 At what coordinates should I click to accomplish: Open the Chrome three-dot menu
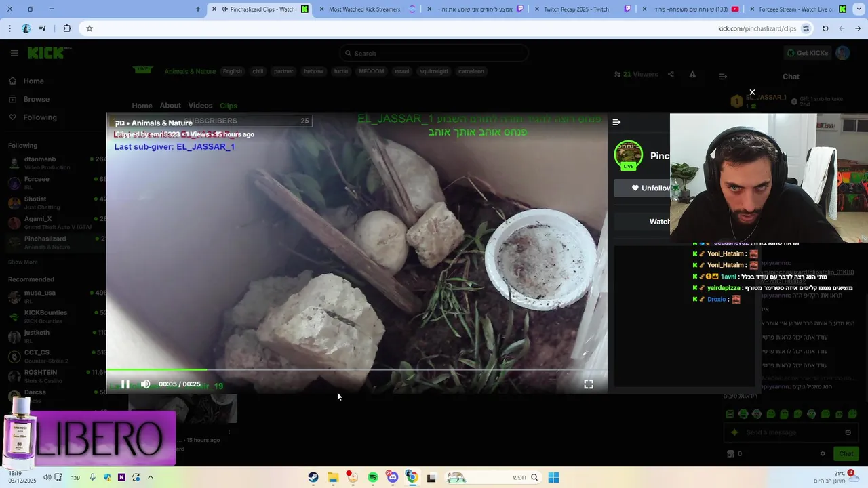[9, 28]
